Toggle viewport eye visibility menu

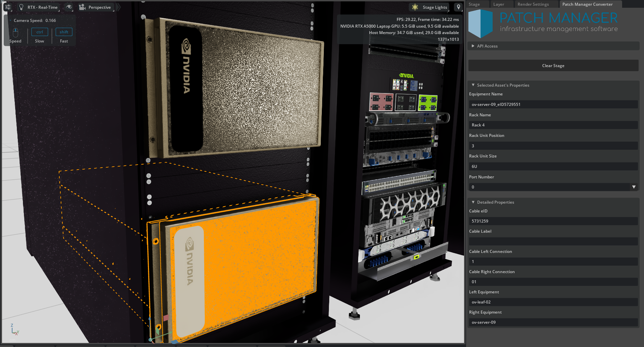click(69, 7)
